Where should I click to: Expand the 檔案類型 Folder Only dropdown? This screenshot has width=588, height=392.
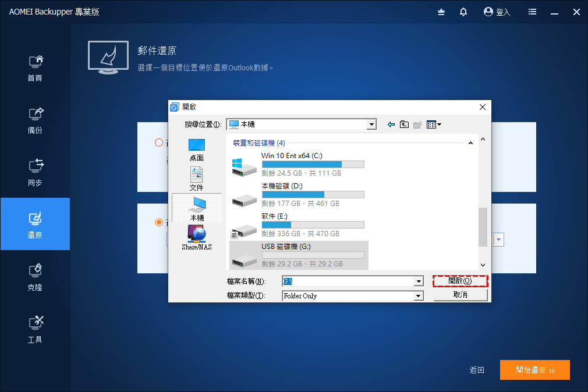coord(419,296)
